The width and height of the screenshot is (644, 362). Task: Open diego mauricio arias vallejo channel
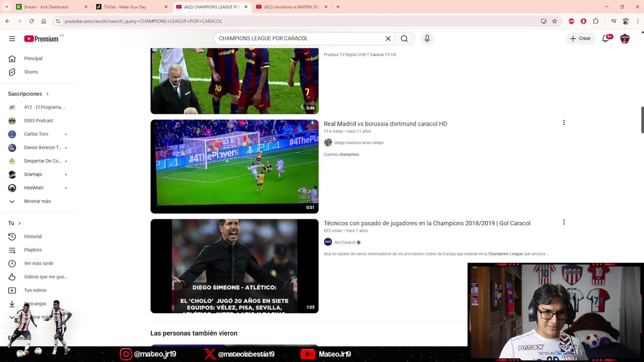tap(359, 143)
